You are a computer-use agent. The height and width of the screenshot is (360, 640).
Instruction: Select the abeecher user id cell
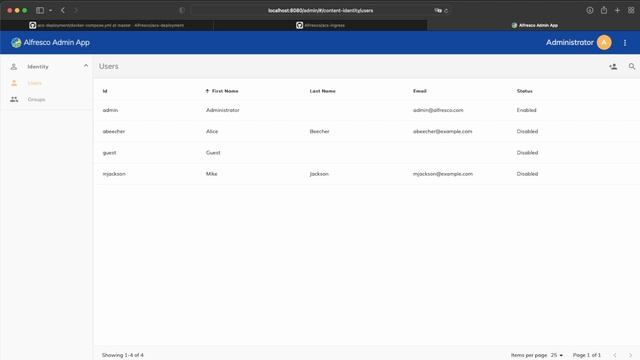click(x=114, y=131)
